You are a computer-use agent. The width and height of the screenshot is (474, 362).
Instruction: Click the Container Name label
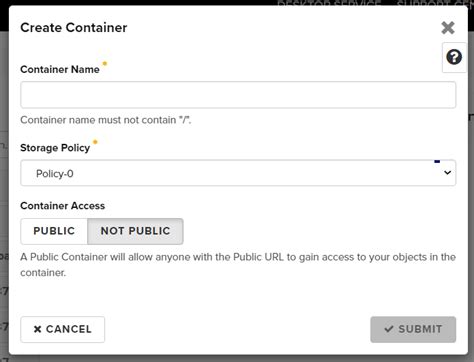tap(60, 69)
